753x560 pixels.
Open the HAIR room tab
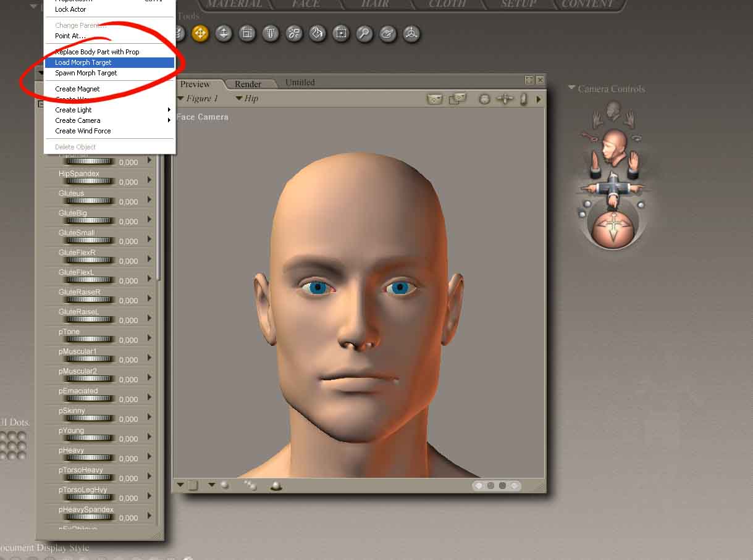click(x=376, y=4)
